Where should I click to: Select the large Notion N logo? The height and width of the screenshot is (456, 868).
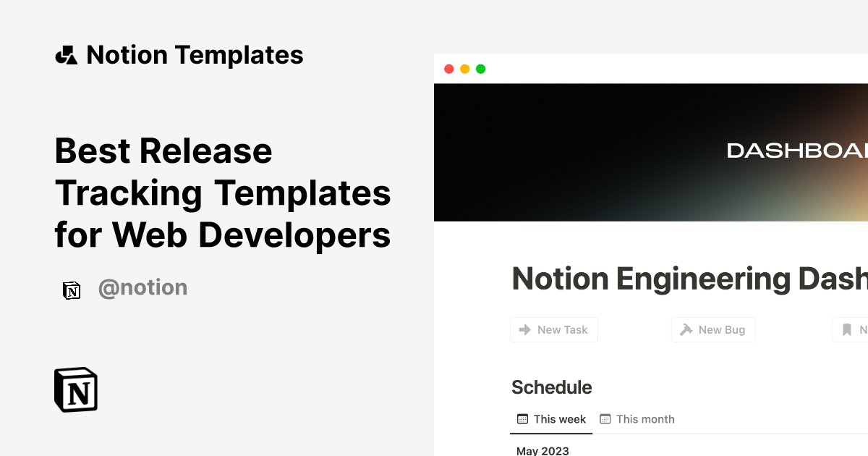(75, 389)
